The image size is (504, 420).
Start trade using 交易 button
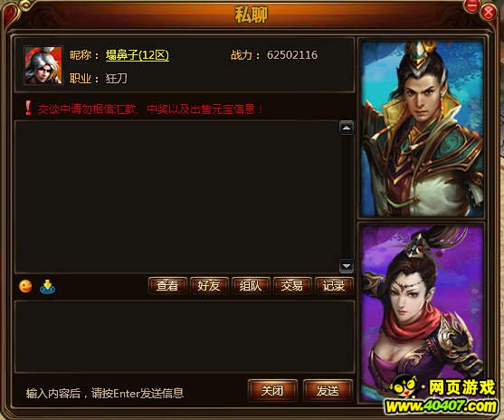292,285
